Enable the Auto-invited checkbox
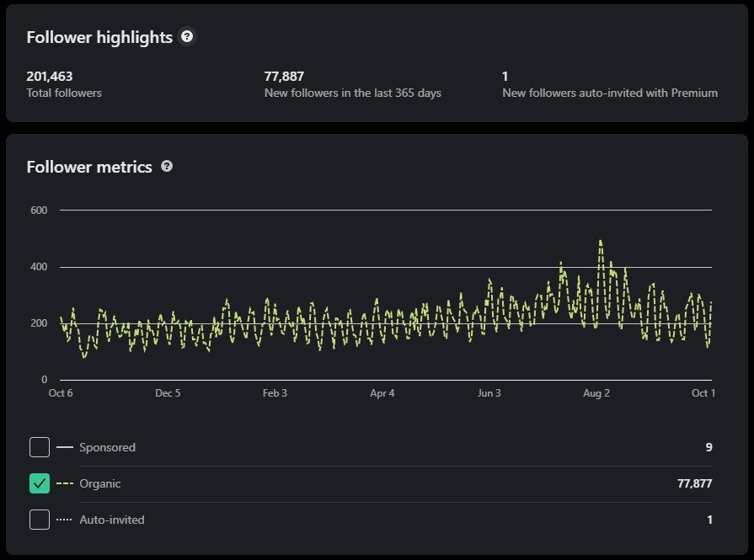This screenshot has height=560, width=754. (x=40, y=520)
